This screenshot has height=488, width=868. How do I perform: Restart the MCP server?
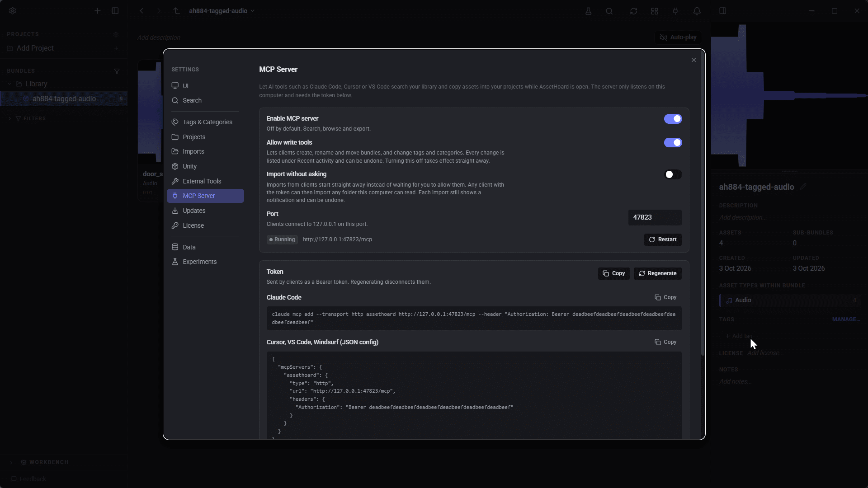tap(663, 239)
